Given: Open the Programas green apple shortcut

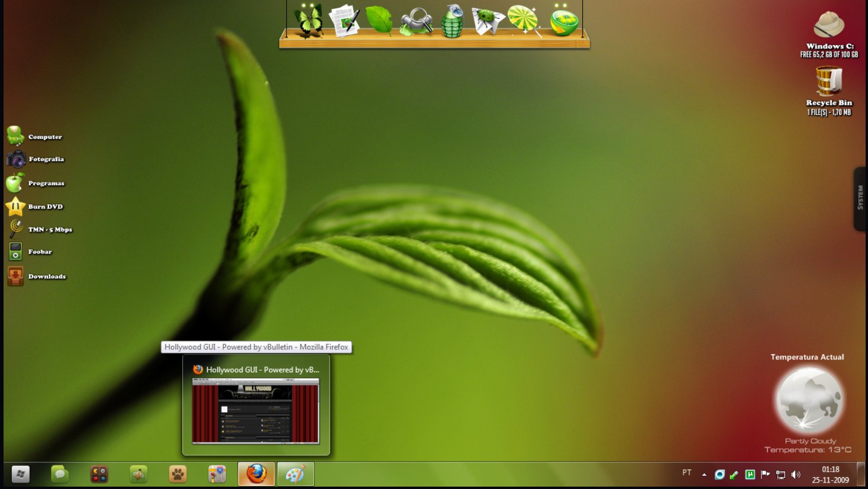Looking at the screenshot, I should 36,183.
